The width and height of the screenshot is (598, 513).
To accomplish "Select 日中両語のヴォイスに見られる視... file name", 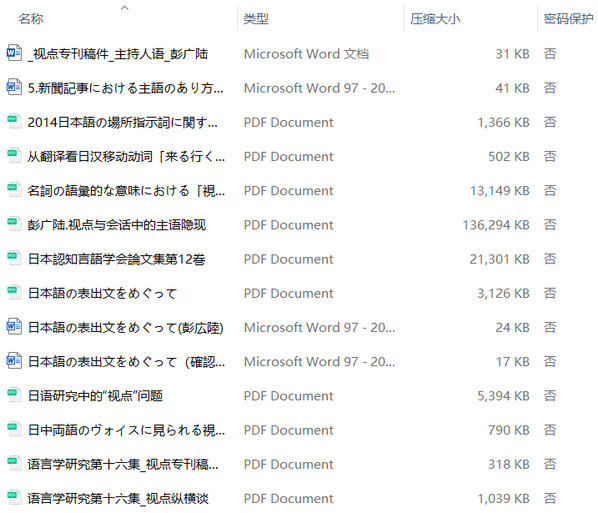I will click(x=126, y=430).
